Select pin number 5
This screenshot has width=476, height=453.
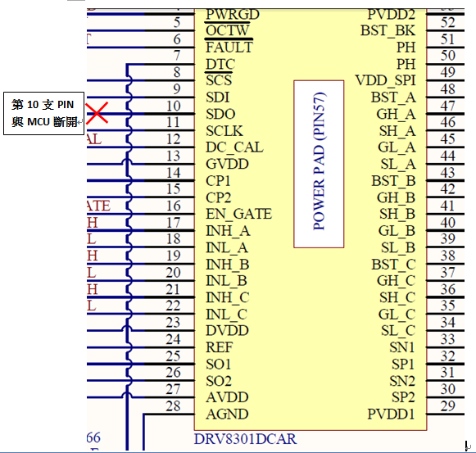[177, 23]
